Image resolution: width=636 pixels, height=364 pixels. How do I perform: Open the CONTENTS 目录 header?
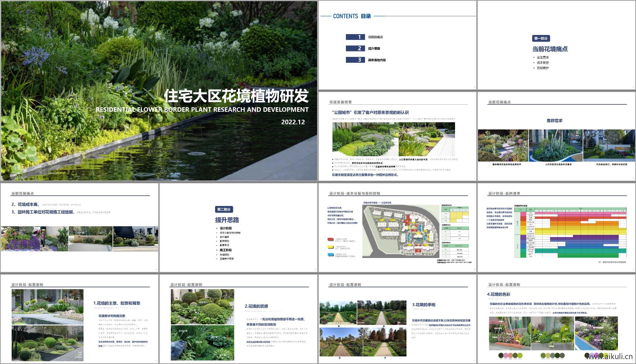click(352, 16)
